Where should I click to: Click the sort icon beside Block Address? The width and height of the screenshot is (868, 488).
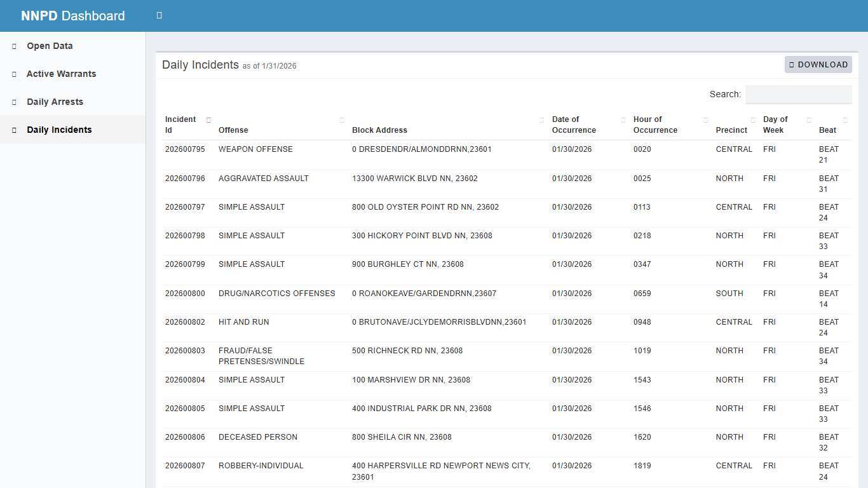[x=541, y=119]
